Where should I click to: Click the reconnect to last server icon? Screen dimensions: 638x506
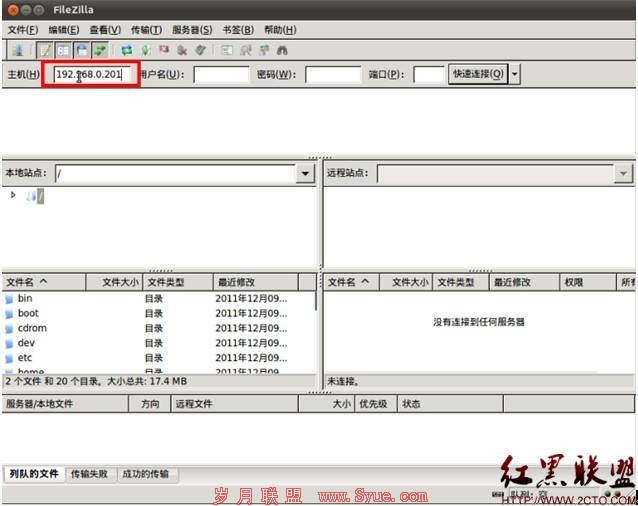pyautogui.click(x=201, y=50)
